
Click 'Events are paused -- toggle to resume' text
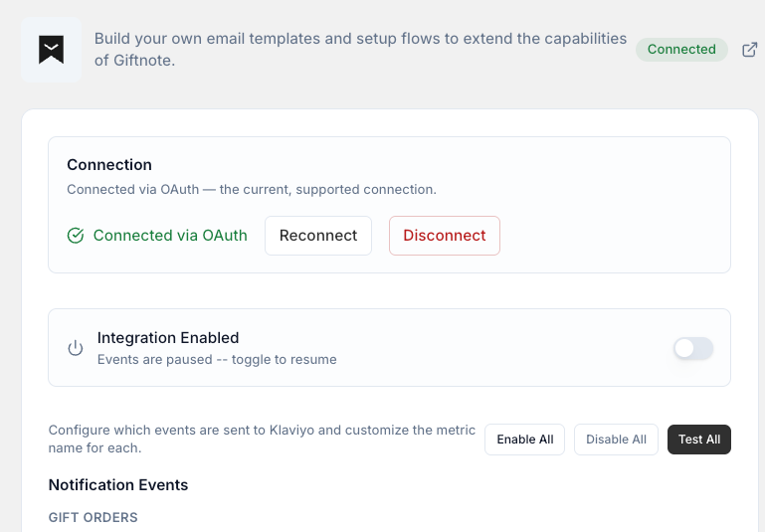coord(217,359)
